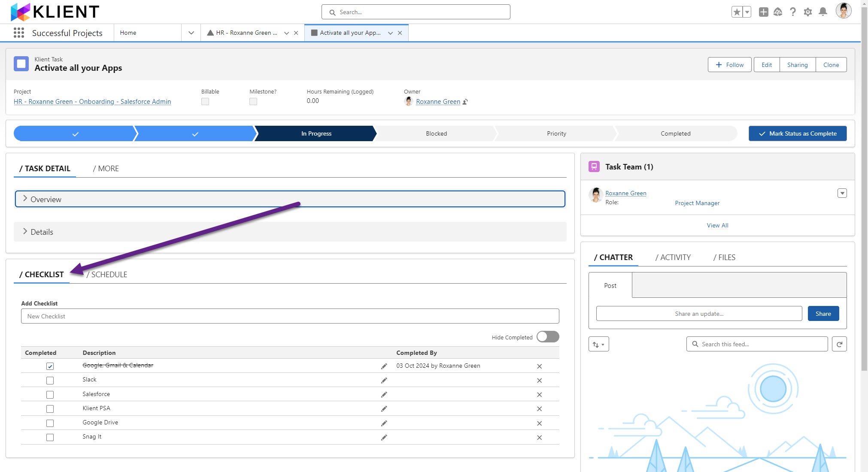Select the Blocked status stage
Screen dimensions: 868x472
[x=436, y=133]
